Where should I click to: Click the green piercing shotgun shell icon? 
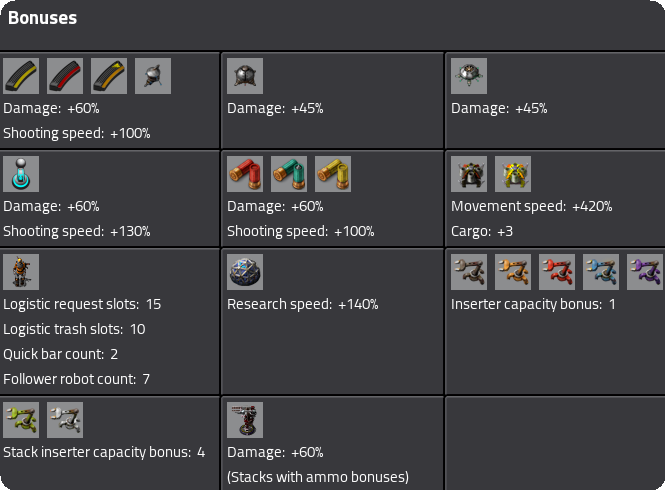(x=289, y=174)
